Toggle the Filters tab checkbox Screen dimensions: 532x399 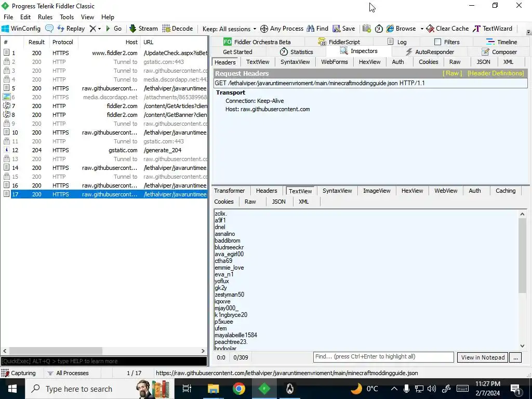pyautogui.click(x=437, y=42)
